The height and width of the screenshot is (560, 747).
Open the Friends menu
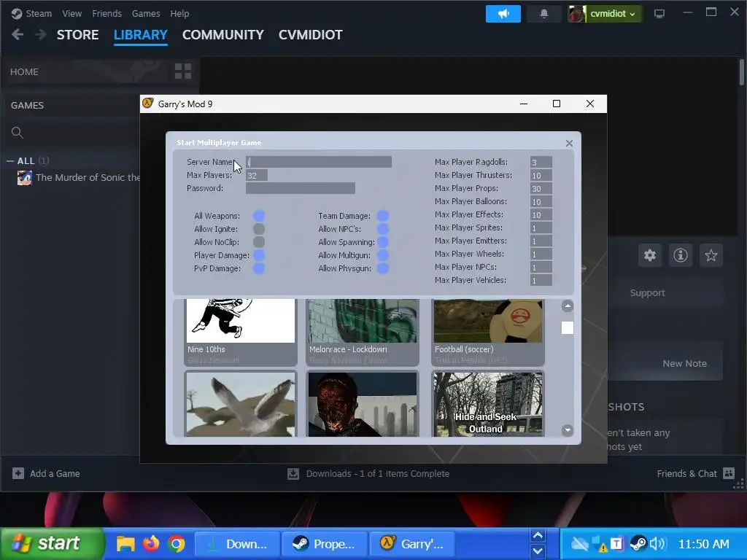(x=107, y=14)
